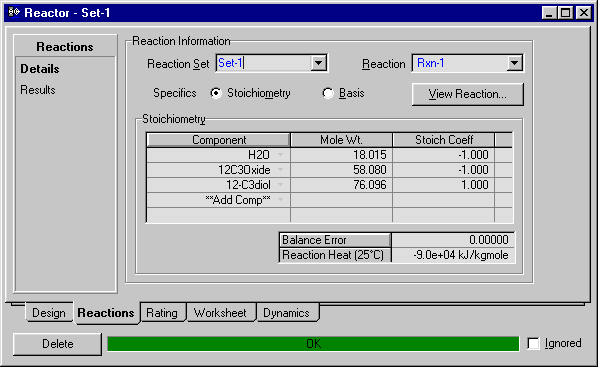This screenshot has height=367, width=598.
Task: Click the View Reaction... button
Action: (468, 94)
